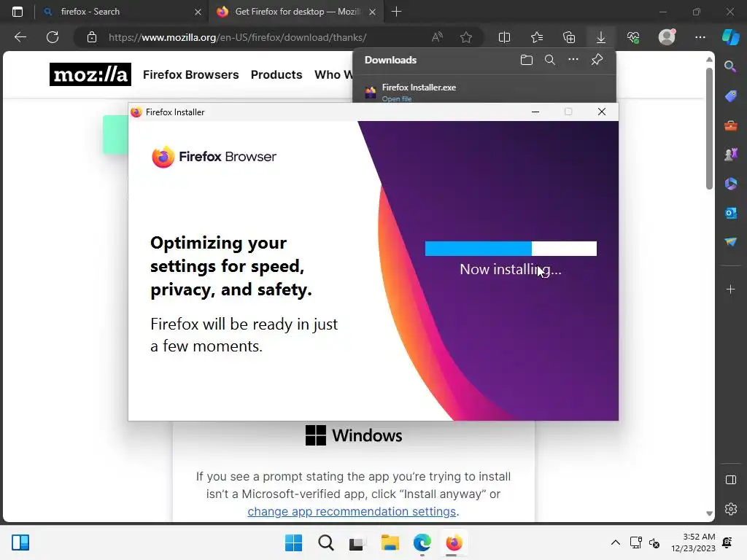Click the installer progress bar
The height and width of the screenshot is (560, 747).
[x=511, y=249]
